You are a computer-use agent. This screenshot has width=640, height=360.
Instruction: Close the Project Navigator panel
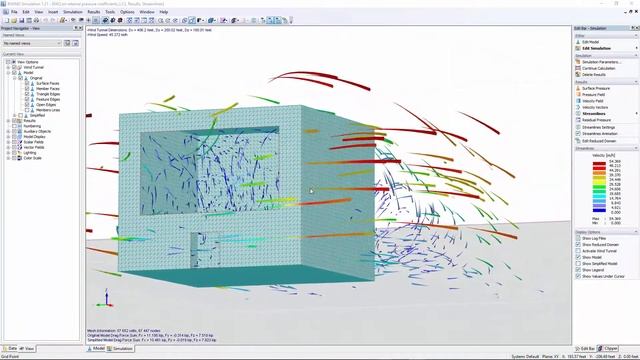(80, 28)
